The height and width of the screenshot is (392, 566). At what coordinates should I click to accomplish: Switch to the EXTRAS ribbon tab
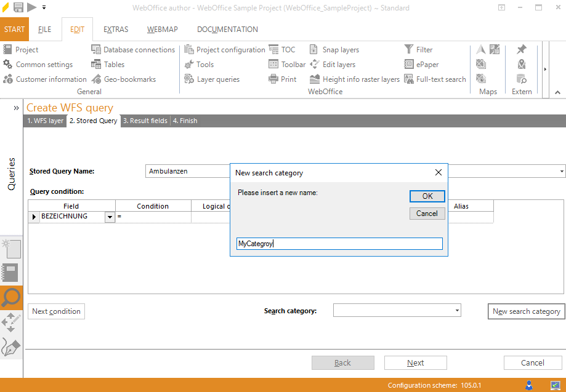(115, 29)
